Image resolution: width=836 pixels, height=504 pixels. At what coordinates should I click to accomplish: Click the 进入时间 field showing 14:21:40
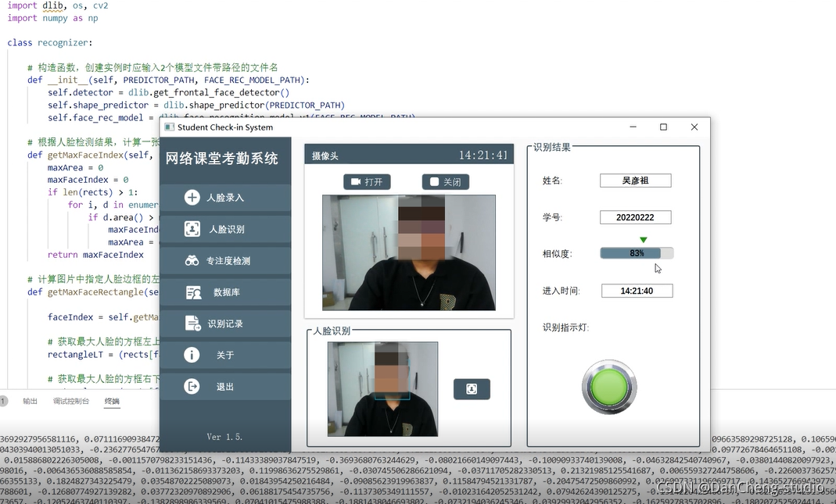(x=637, y=291)
